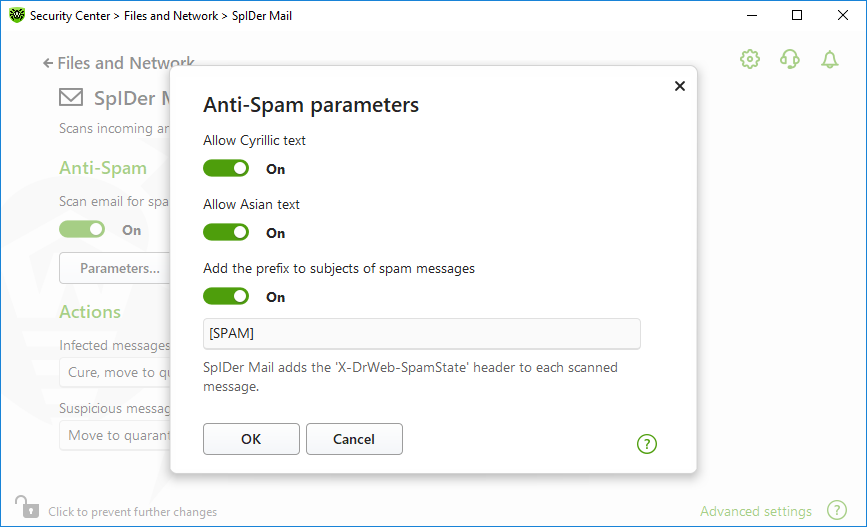
Task: Expand the Infected messages action dropdown
Action: pyautogui.click(x=115, y=372)
